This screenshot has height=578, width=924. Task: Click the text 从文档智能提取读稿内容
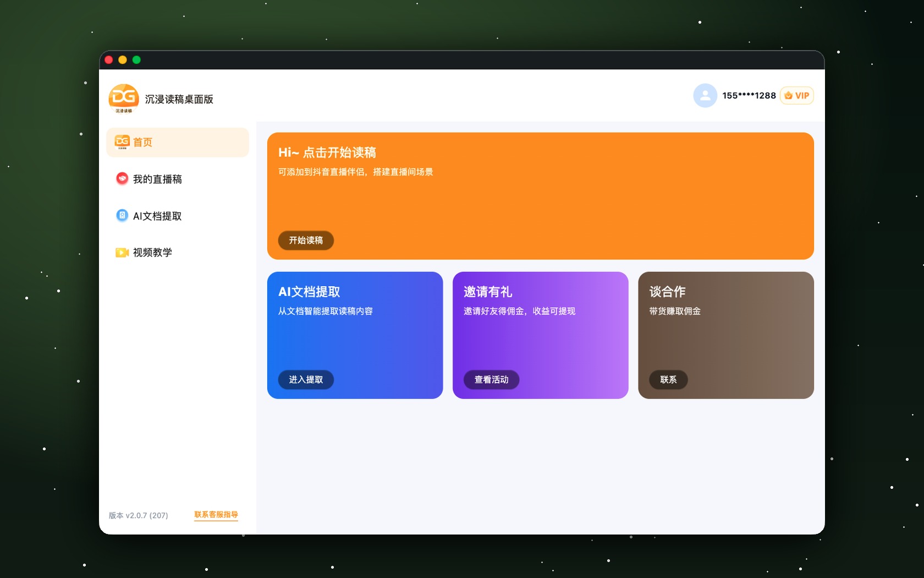(x=325, y=311)
